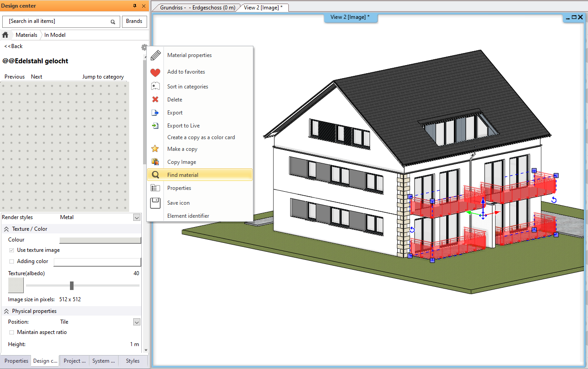This screenshot has height=369, width=588.
Task: Click the Brands button
Action: click(134, 21)
